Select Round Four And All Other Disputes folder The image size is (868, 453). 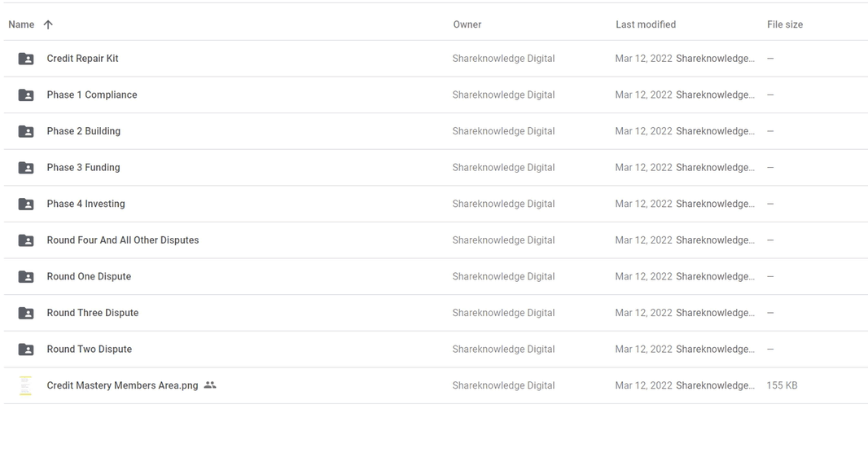coord(123,240)
